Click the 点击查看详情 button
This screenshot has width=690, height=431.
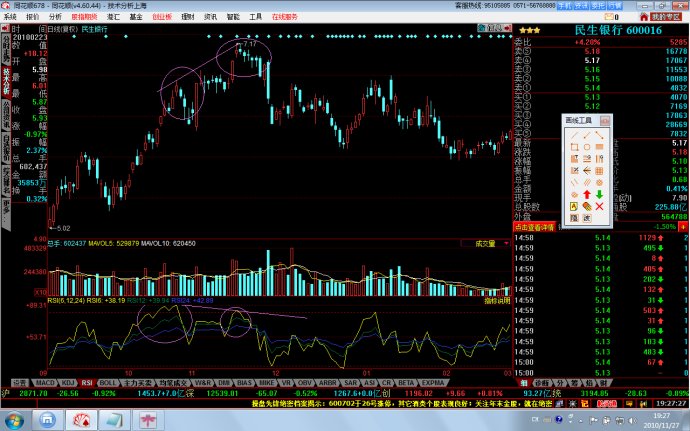(x=532, y=229)
